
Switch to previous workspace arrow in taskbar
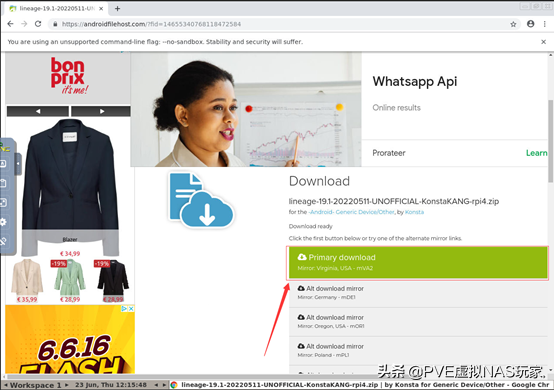point(5,385)
